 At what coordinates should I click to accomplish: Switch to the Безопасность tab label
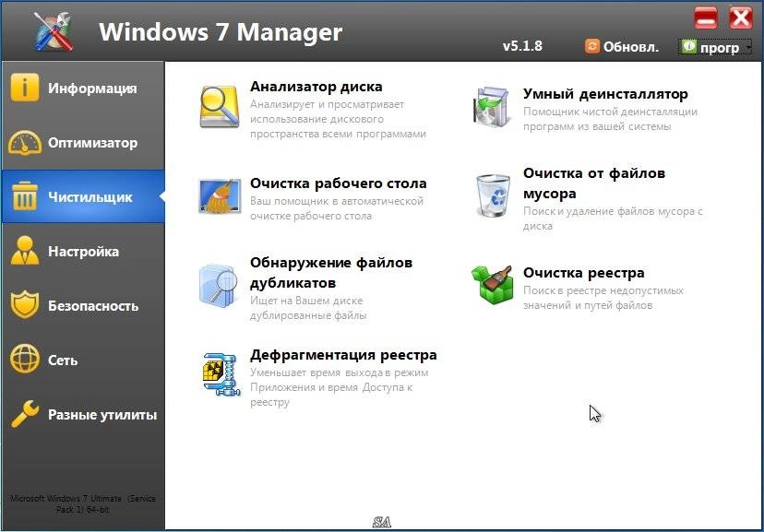tap(93, 306)
